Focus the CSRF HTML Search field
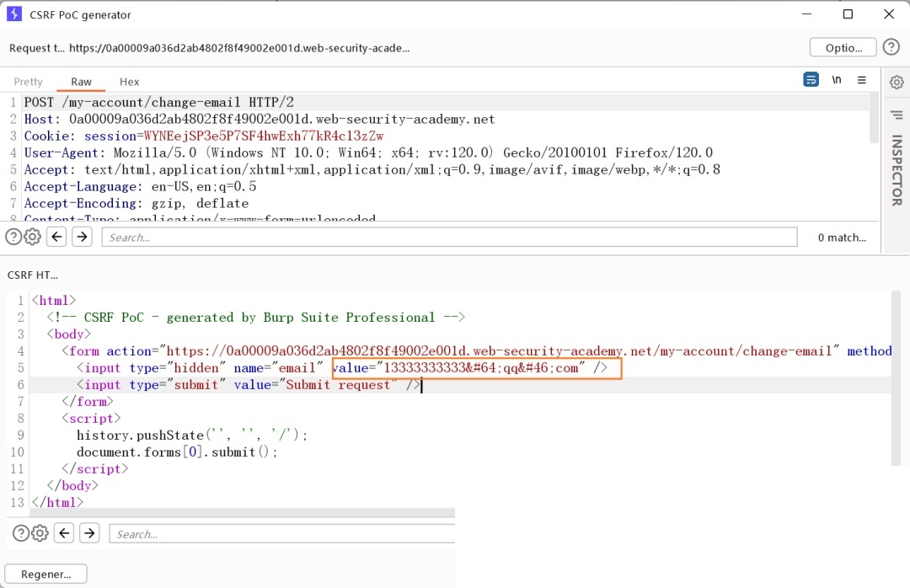The height and width of the screenshot is (588, 910). point(282,533)
